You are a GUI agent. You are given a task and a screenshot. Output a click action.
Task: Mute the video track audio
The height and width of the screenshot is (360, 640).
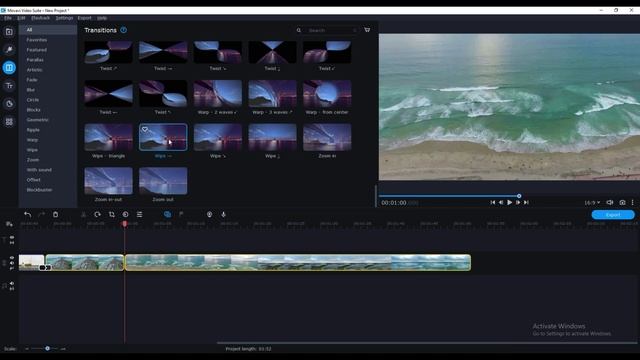click(x=12, y=263)
